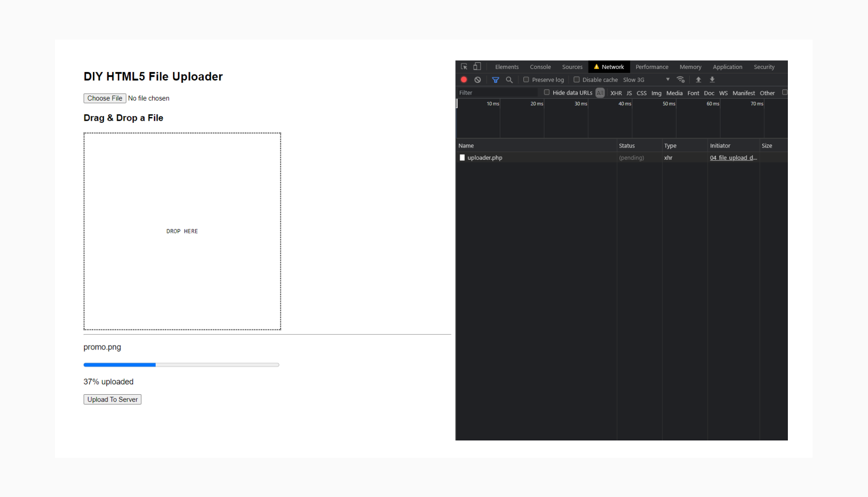The height and width of the screenshot is (497, 868).
Task: Open the Application panel tab
Action: (727, 67)
